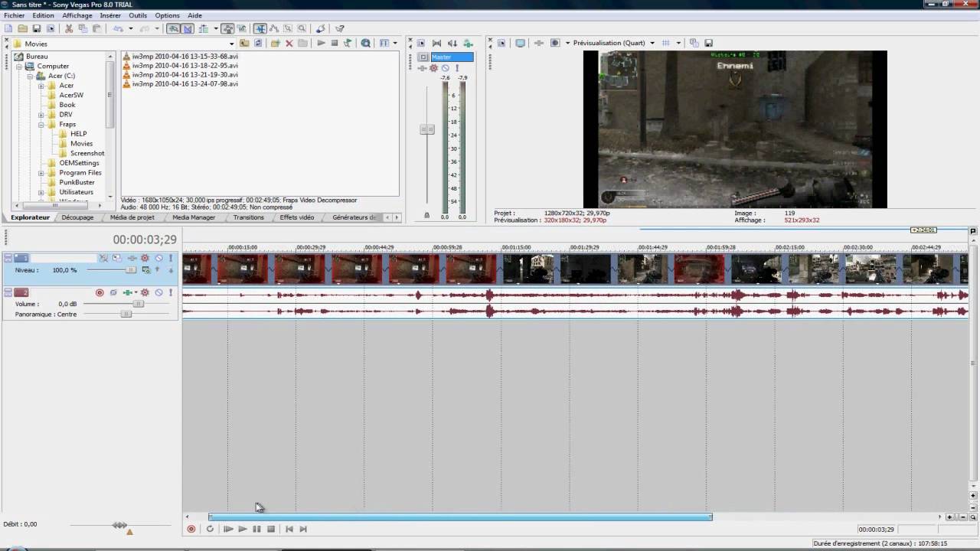Pause playback in transport bar
Image resolution: width=980 pixels, height=551 pixels.
coord(256,529)
